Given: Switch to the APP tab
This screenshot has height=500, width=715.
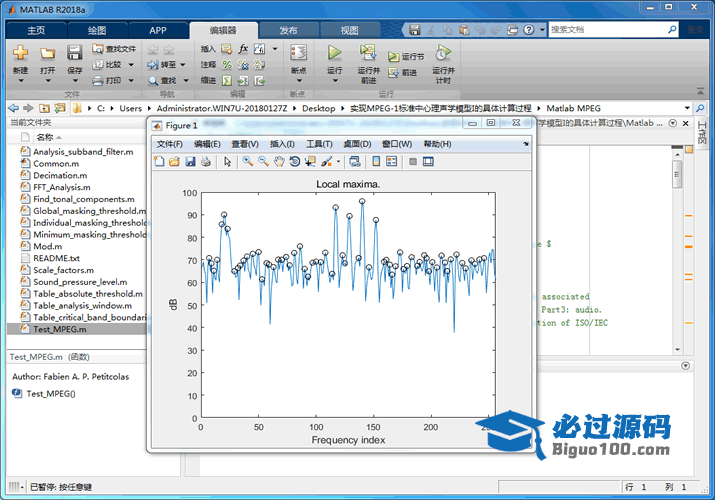Looking at the screenshot, I should [158, 30].
